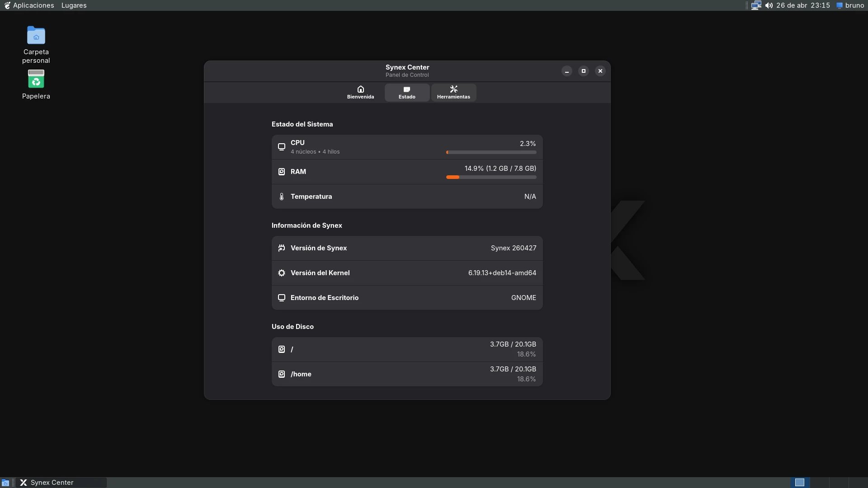Click the Entorno de Escritorio monitor icon

[281, 297]
